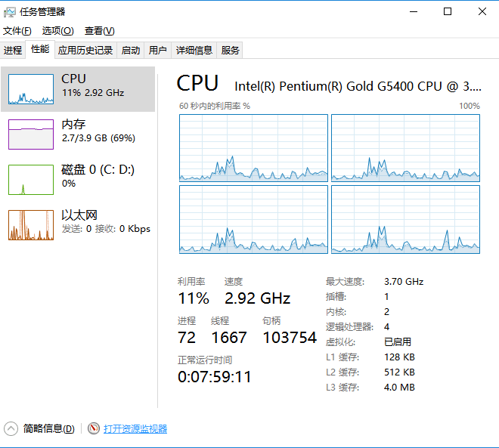Open the 打开资源监视器 link
The width and height of the screenshot is (499, 448).
pyautogui.click(x=135, y=428)
